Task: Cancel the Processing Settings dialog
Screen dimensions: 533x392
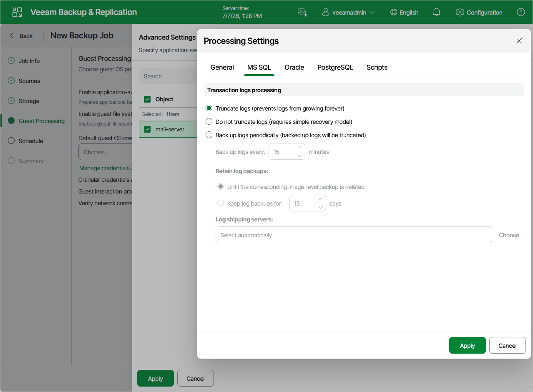Action: pyautogui.click(x=508, y=345)
